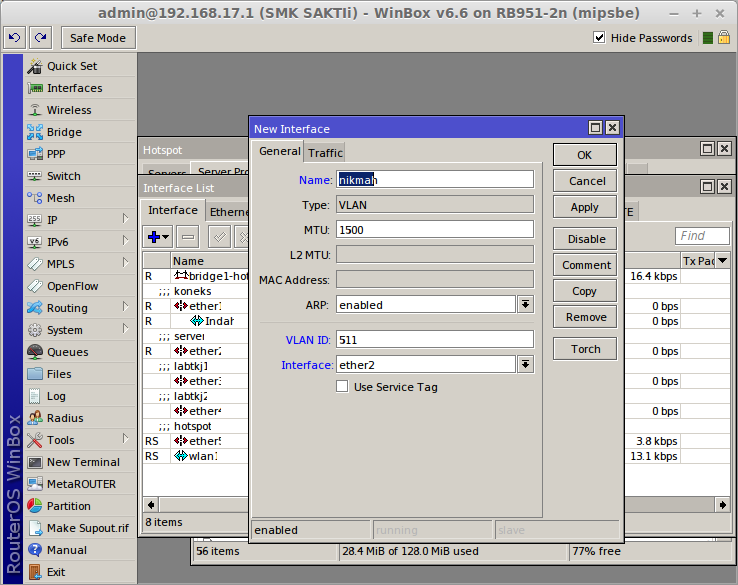Open the column chooser dropdown beside Tx Pac

722,261
